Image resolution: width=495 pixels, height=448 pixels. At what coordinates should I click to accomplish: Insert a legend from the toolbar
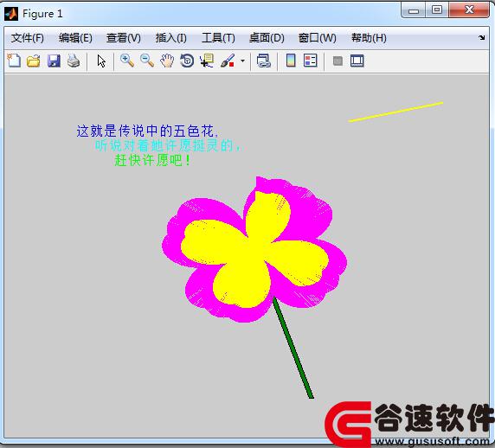(x=310, y=61)
